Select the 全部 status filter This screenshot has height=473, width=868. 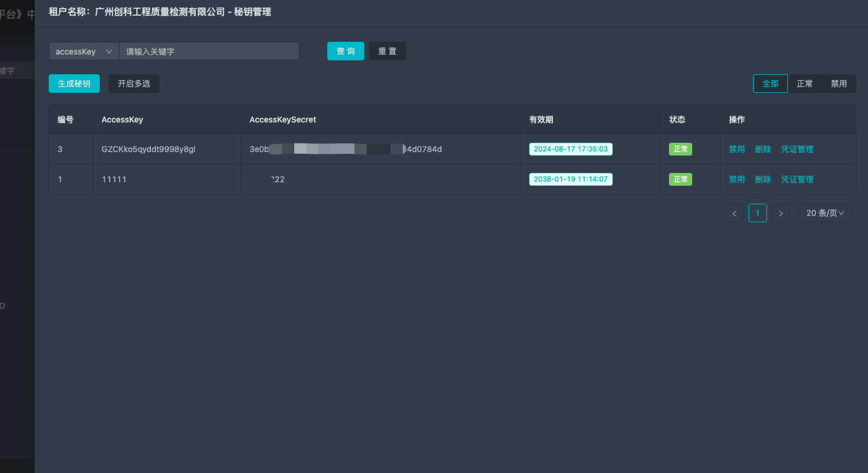[x=770, y=84]
